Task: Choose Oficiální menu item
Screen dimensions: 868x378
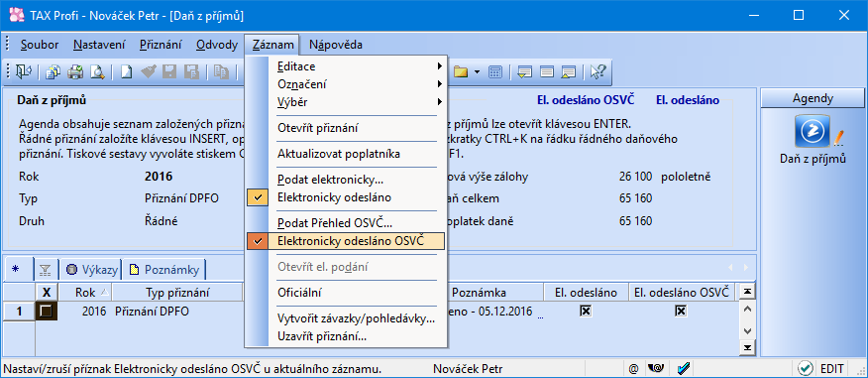Action: (346, 293)
